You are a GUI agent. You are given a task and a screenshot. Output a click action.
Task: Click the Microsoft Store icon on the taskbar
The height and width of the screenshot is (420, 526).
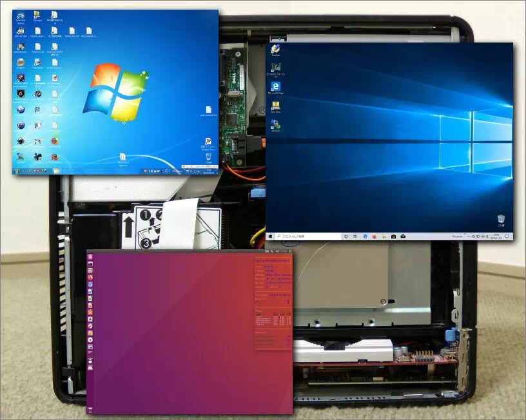[x=393, y=235]
